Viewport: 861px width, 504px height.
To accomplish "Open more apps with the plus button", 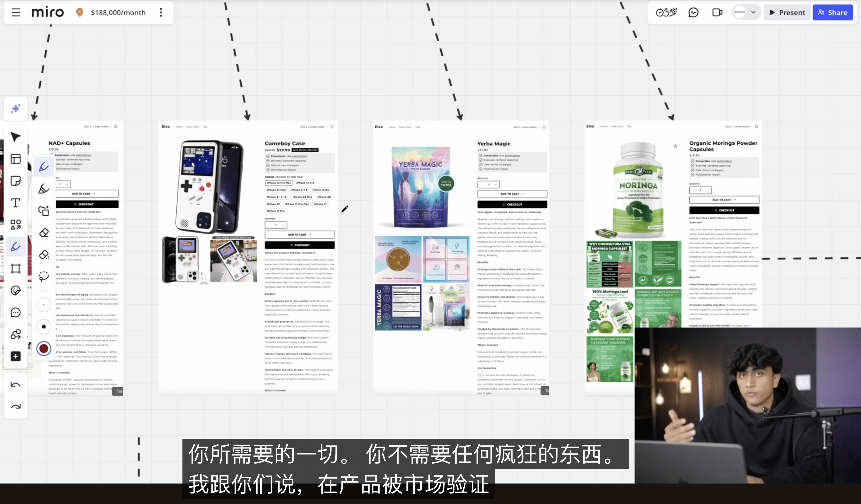I will click(x=15, y=356).
